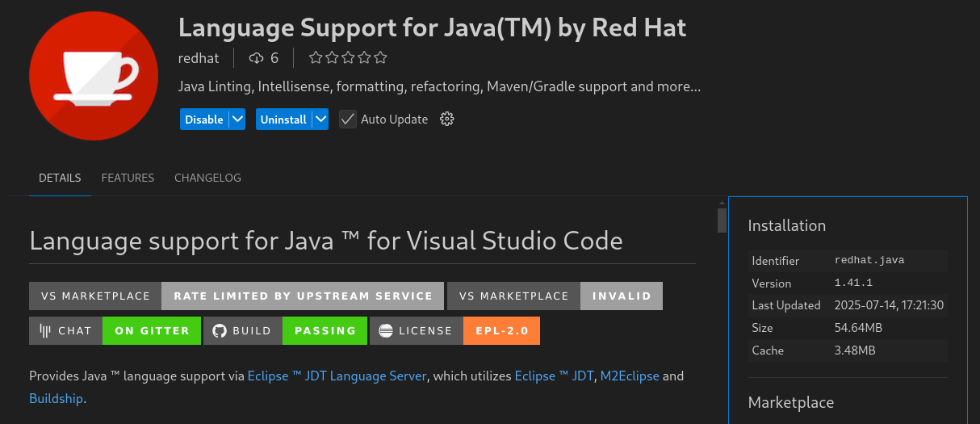
Task: Open the Buildship link
Action: click(x=56, y=398)
